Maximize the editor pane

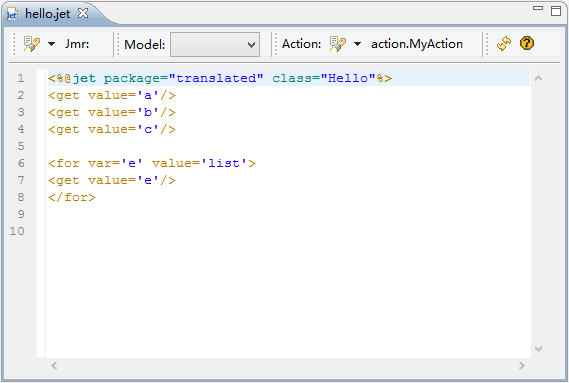pos(556,11)
